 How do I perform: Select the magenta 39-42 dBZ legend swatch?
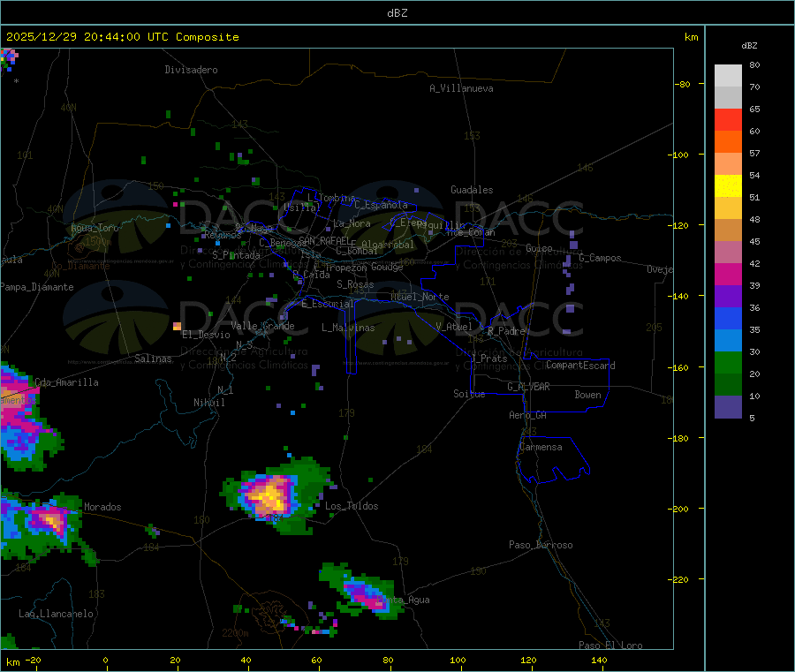tap(728, 274)
